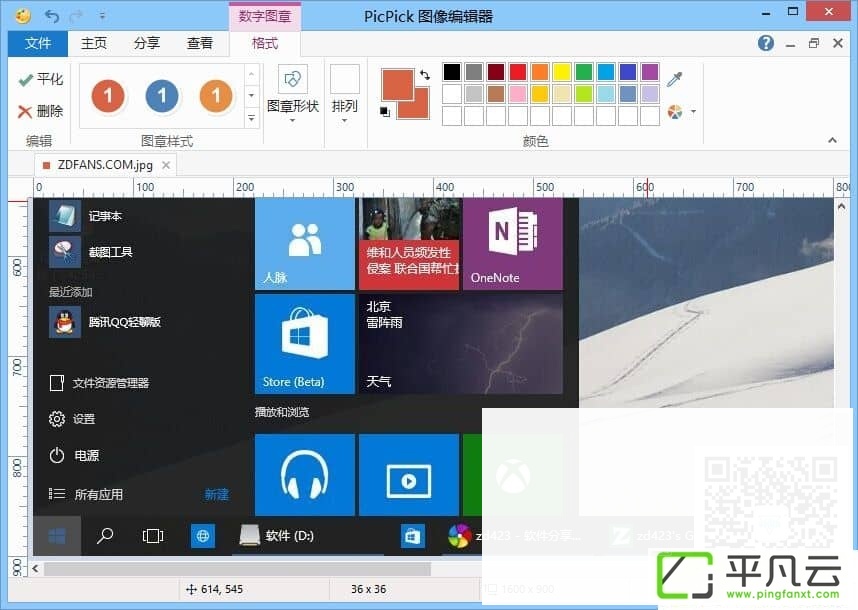Image resolution: width=858 pixels, height=610 pixels.
Task: Select the 格式 ribbon tab
Action: point(265,43)
